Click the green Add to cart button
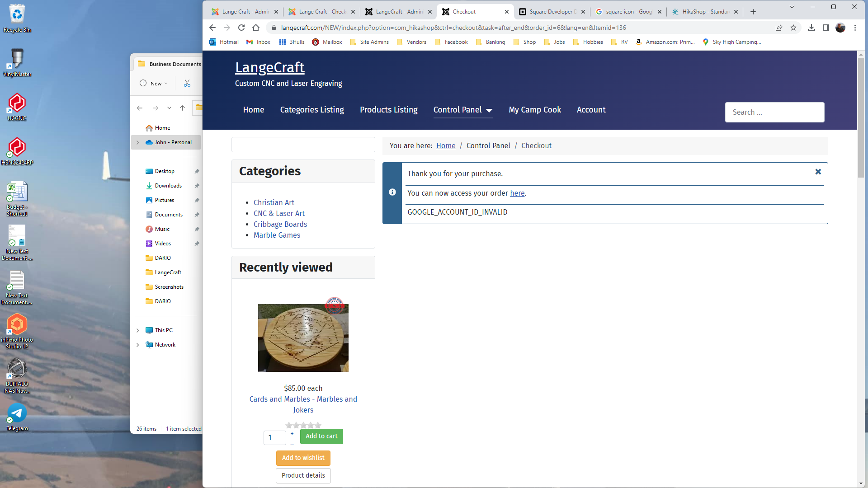 [x=321, y=436]
